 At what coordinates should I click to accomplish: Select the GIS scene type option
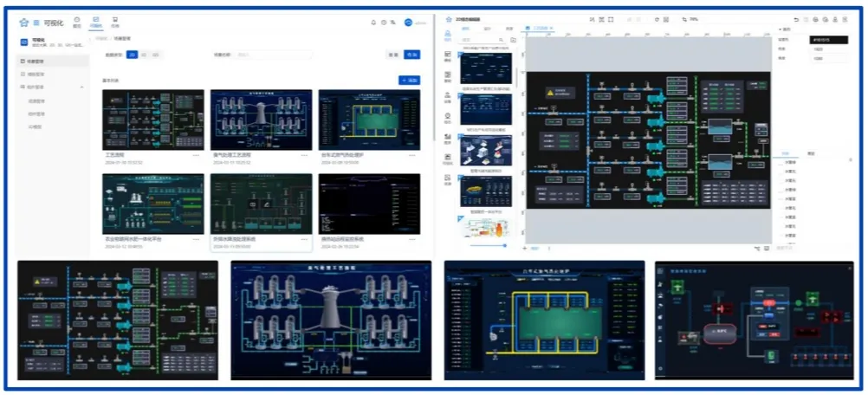tap(156, 55)
